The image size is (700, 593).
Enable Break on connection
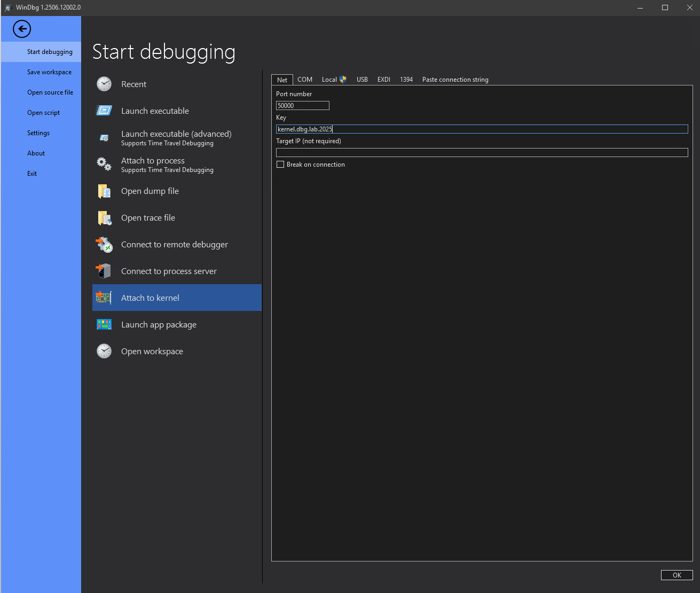coord(280,164)
